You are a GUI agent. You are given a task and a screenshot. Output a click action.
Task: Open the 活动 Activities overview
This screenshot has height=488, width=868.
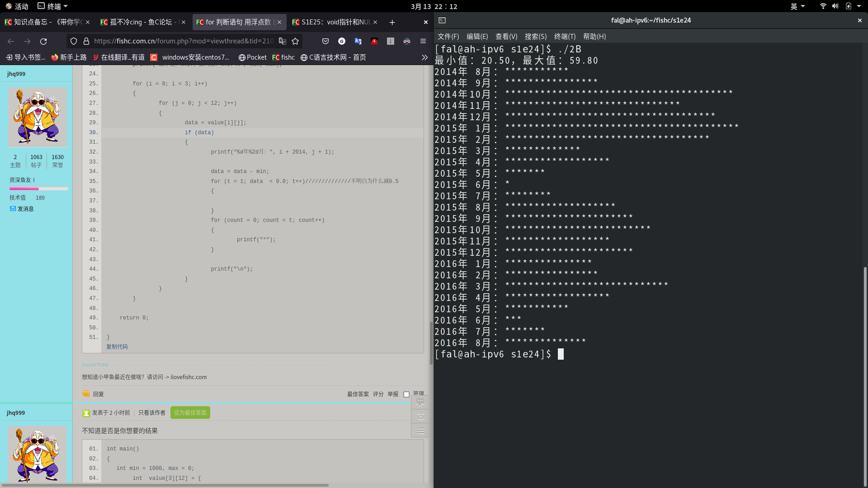[x=17, y=6]
